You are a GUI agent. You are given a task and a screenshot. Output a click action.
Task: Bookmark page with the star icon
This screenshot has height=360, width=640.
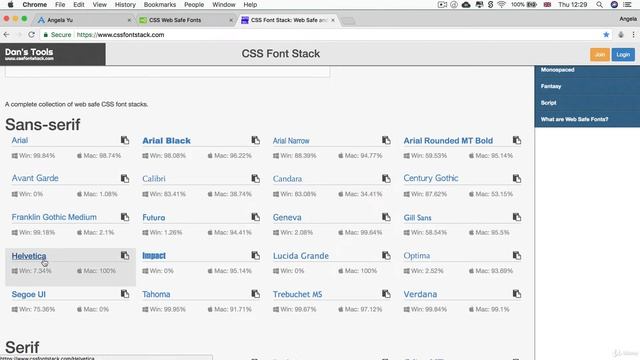coord(606,35)
